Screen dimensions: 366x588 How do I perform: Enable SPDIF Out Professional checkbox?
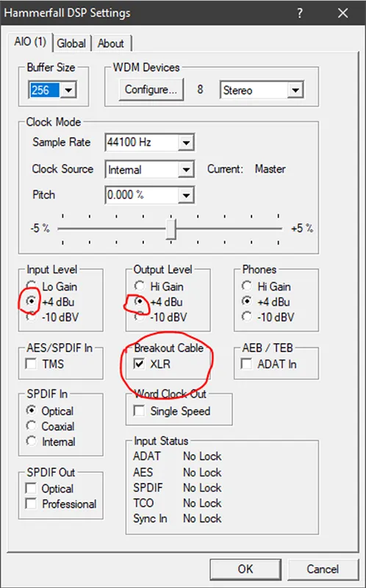pyautogui.click(x=31, y=503)
